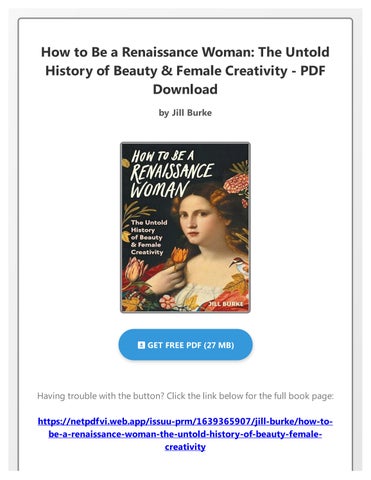Click the download icon inside the PDF button
Image resolution: width=371 pixels, height=480 pixels.
141,345
